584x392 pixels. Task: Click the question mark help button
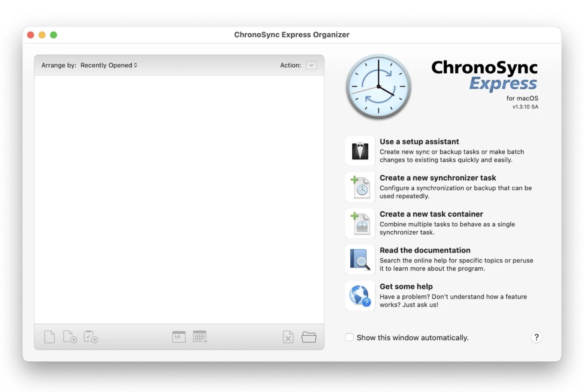tap(536, 337)
